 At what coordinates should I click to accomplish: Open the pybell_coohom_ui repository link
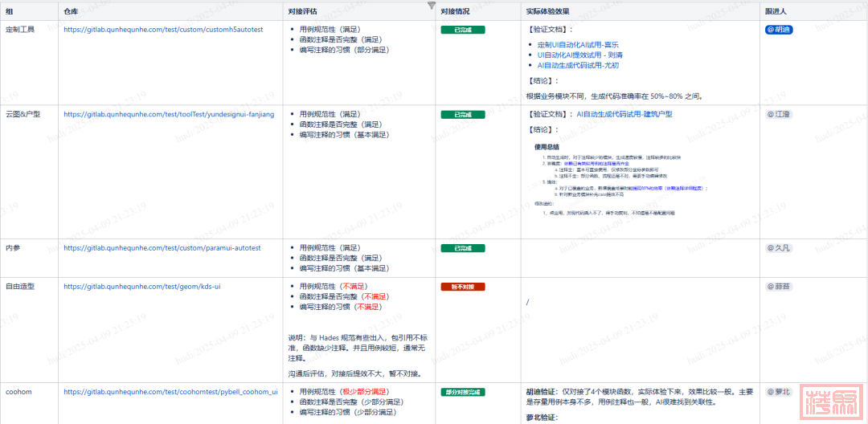click(x=170, y=392)
